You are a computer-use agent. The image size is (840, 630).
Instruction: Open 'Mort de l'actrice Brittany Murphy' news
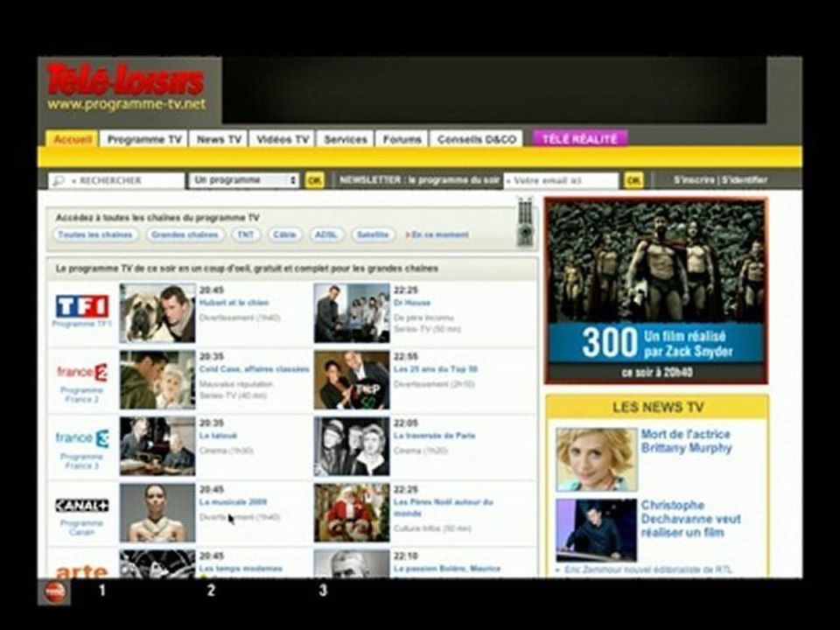[686, 441]
